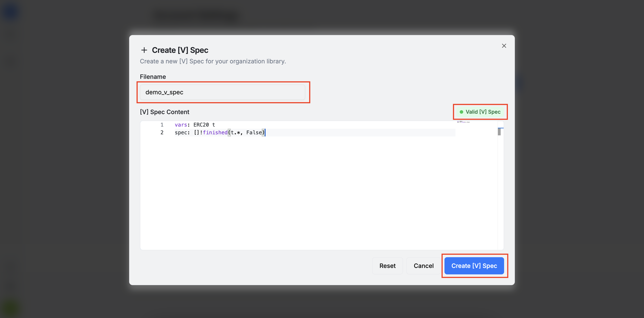Click the plus icon beside the dialog title
Screen dimensions: 644x318
[144, 50]
